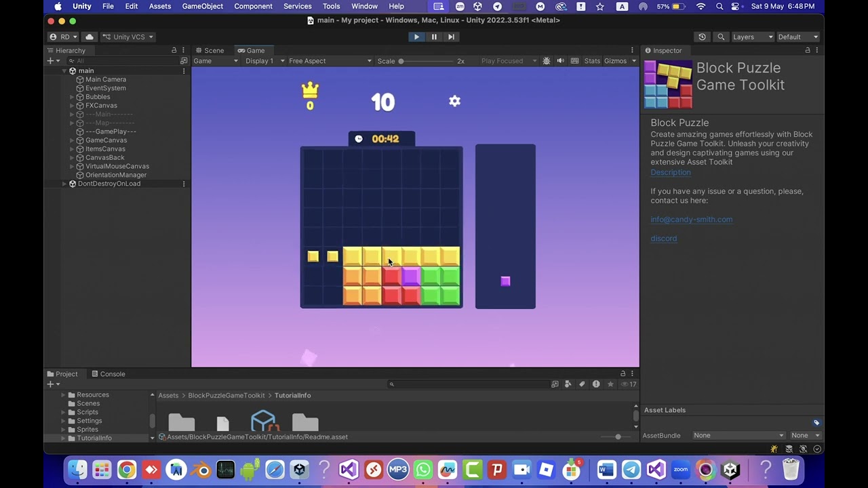This screenshot has height=488, width=868.
Task: Click the Asset Labels tag icon
Action: [816, 423]
